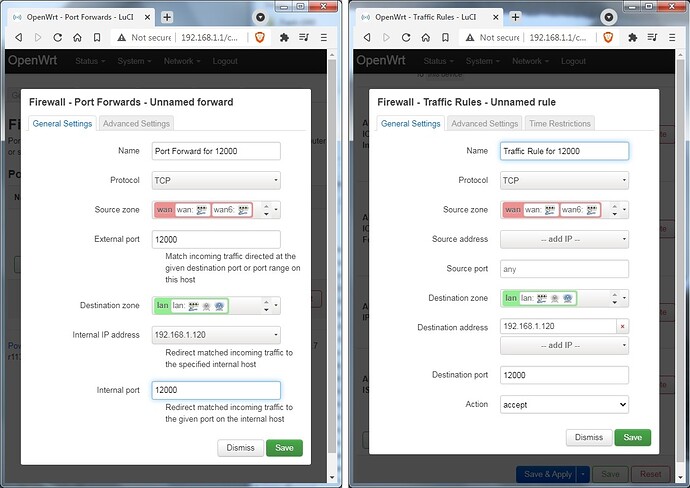Open media playlist icon in Port Forwards window
Screen dimensions: 690x488
304,37
